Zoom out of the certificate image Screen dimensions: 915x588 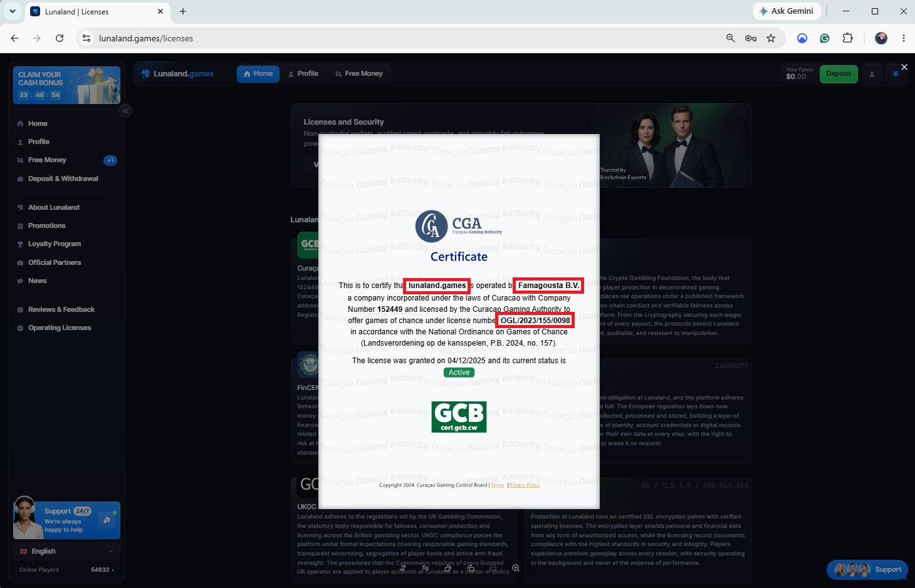(493, 568)
